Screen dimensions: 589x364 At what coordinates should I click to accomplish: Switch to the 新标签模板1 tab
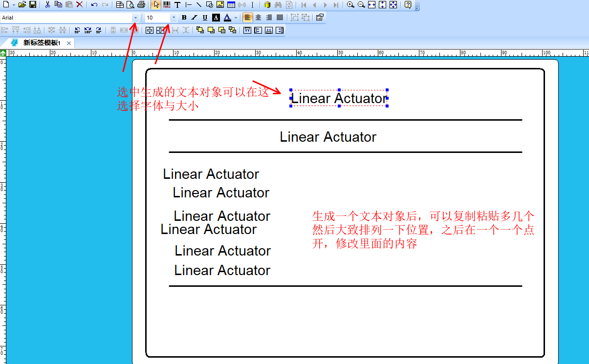click(42, 43)
